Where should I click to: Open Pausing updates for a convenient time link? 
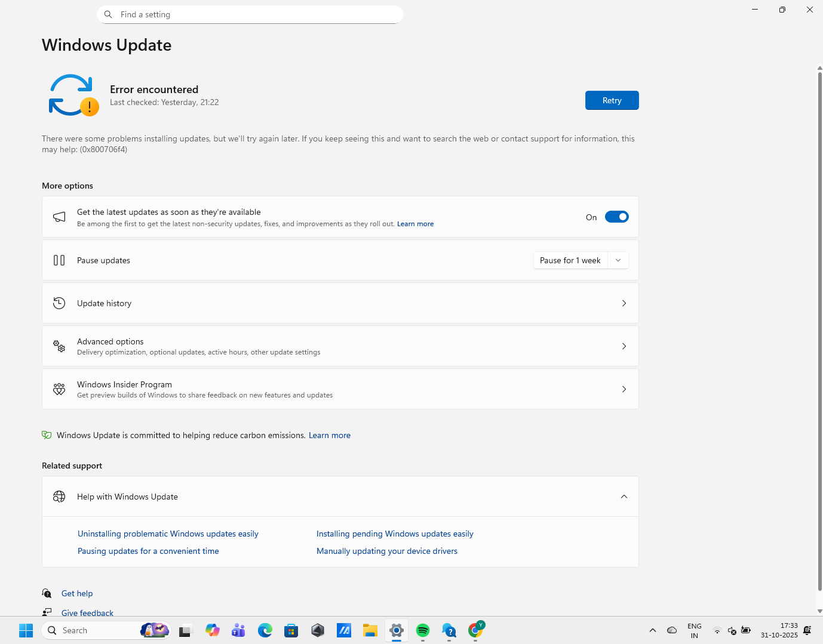pyautogui.click(x=148, y=551)
